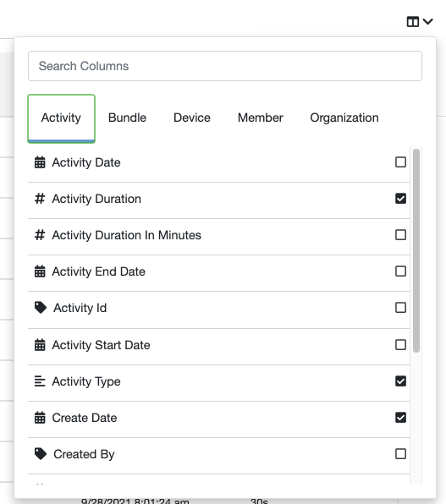Screen dimensions: 446x504
Task: Click the hash icon beside Activity Duration
Action: (40, 199)
